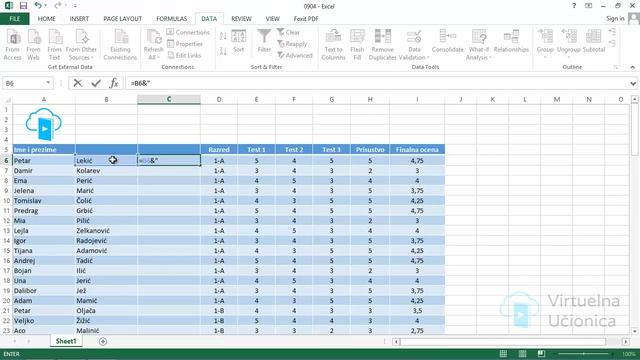Import data From Text
Image resolution: width=640 pixels, height=360 pixels.
pos(54,45)
